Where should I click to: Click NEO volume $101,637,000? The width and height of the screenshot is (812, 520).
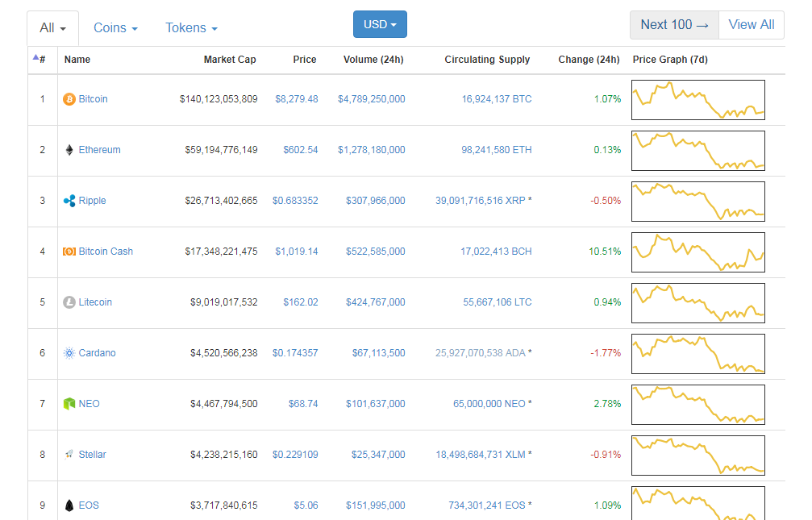(376, 403)
